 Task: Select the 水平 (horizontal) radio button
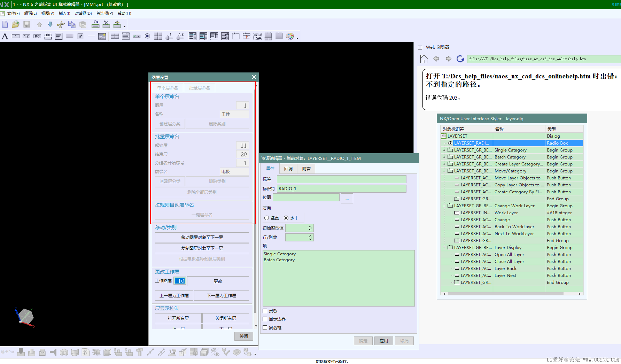(286, 218)
